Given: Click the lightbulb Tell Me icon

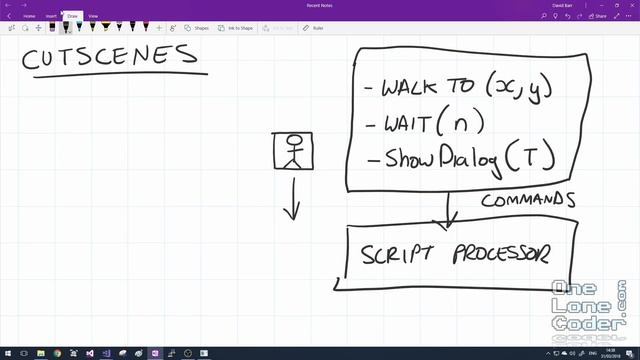Looking at the screenshot, I should pos(556,16).
